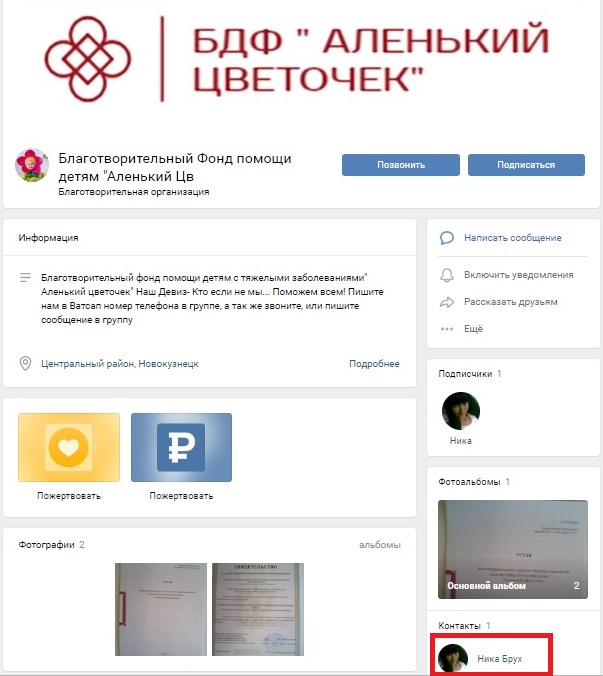603x676 pixels.
Task: Click the description lines icon
Action: [25, 278]
